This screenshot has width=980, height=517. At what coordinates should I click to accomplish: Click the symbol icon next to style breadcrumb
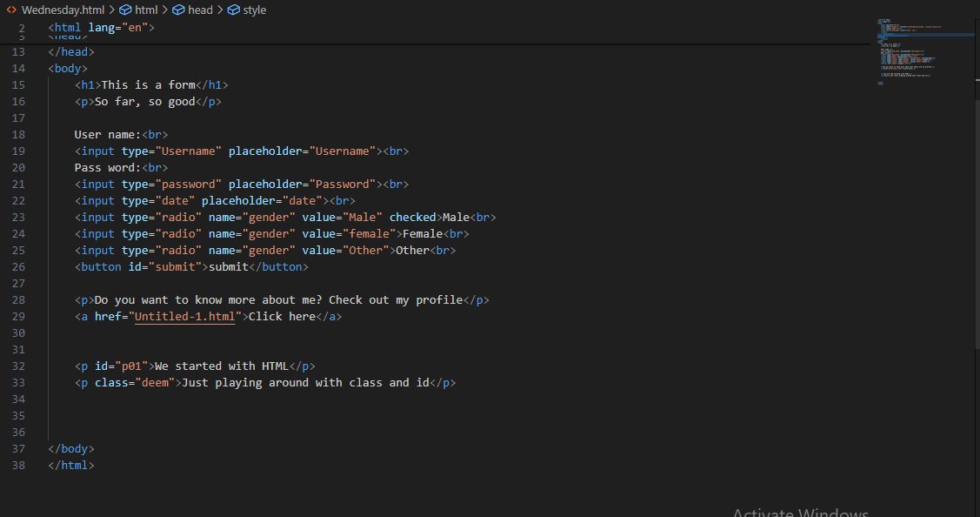click(x=231, y=10)
